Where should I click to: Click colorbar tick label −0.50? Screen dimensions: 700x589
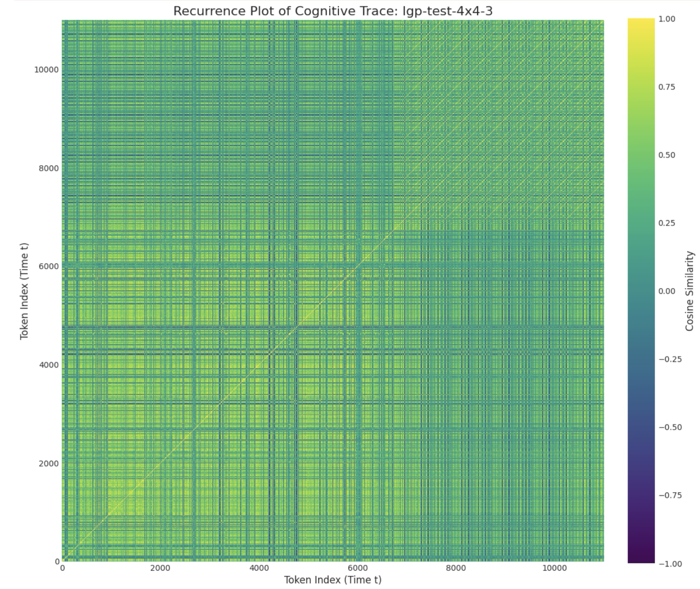pyautogui.click(x=670, y=427)
